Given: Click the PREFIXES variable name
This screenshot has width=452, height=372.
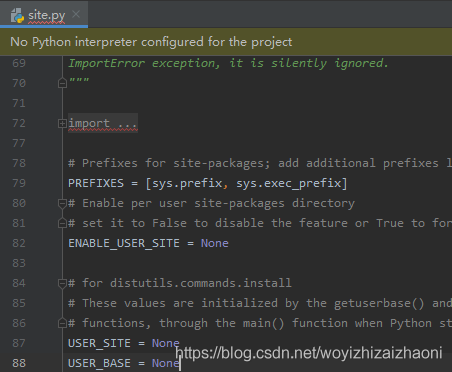Looking at the screenshot, I should [x=96, y=183].
